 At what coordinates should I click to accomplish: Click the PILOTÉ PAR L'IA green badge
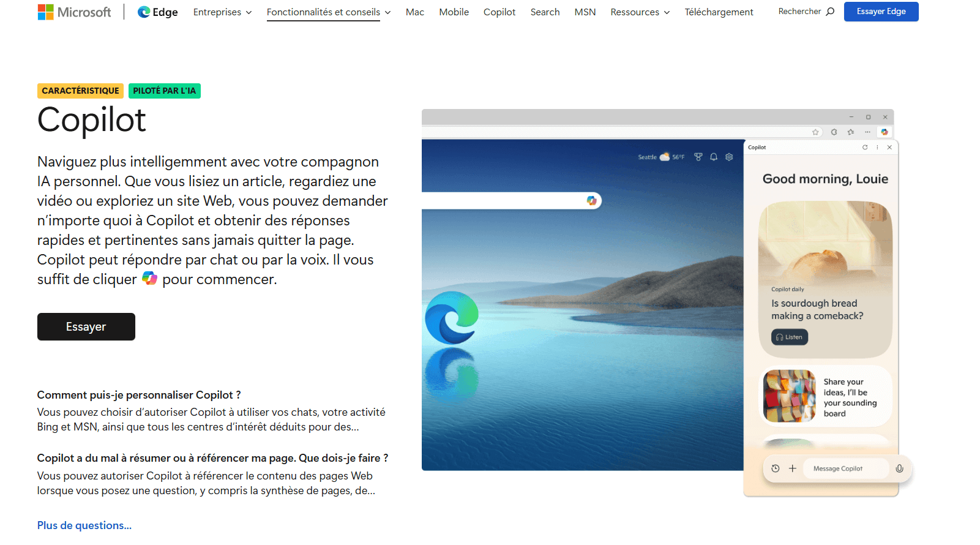pos(165,91)
